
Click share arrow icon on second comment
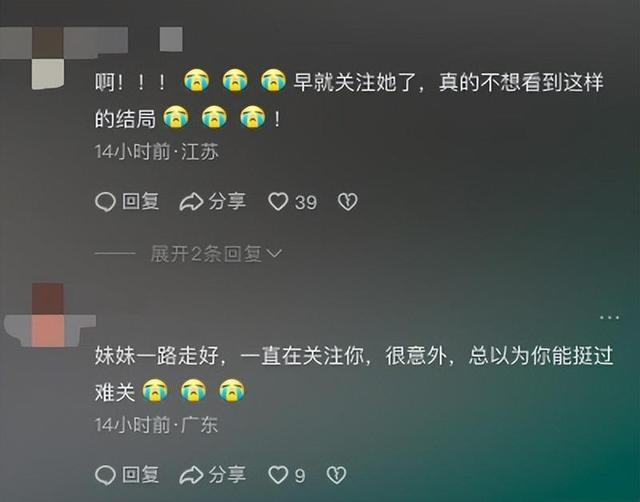191,475
